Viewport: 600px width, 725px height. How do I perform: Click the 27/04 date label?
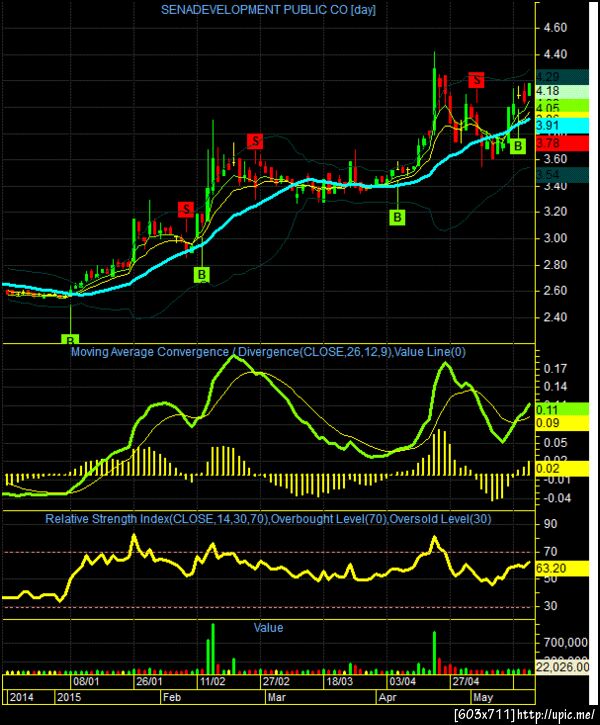click(x=465, y=682)
